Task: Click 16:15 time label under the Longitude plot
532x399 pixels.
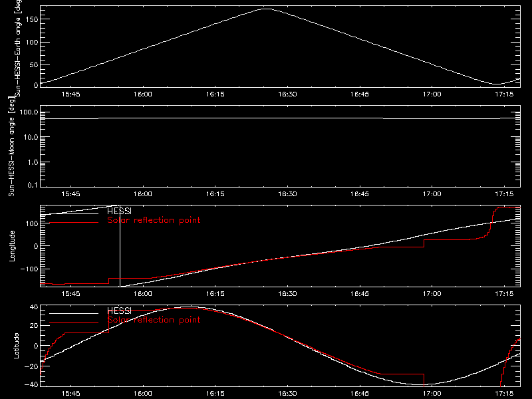Action: [215, 294]
